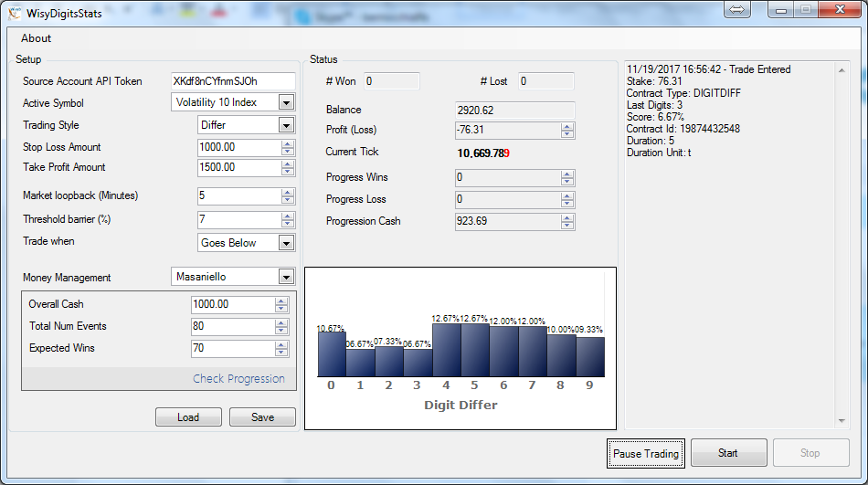Click the Check Progression link
Image resolution: width=868 pixels, height=485 pixels.
click(x=238, y=379)
